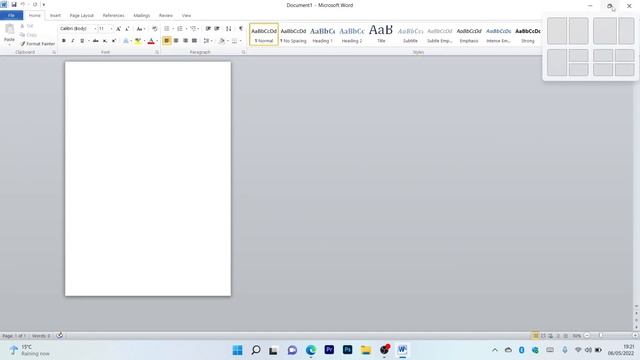Viewport: 640px width, 360px height.
Task: Open the Mailings tab
Action: click(x=142, y=16)
